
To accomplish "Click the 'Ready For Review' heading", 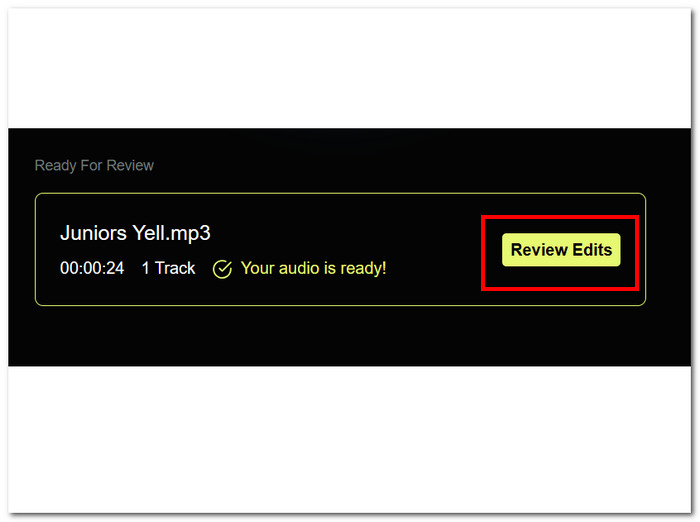I will (94, 166).
